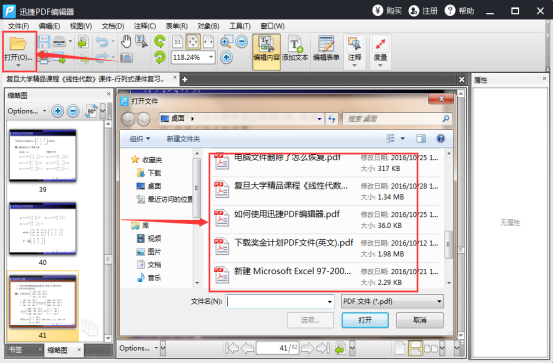Click the marquee zoom magnifier icon
Image resolution: width=554 pixels, height=363 pixels.
pyautogui.click(x=226, y=41)
